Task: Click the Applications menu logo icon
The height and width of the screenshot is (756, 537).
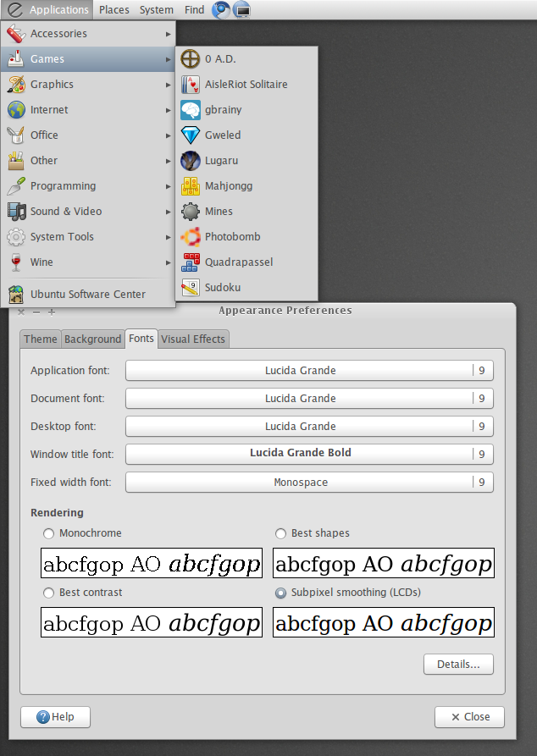Action: click(15, 9)
